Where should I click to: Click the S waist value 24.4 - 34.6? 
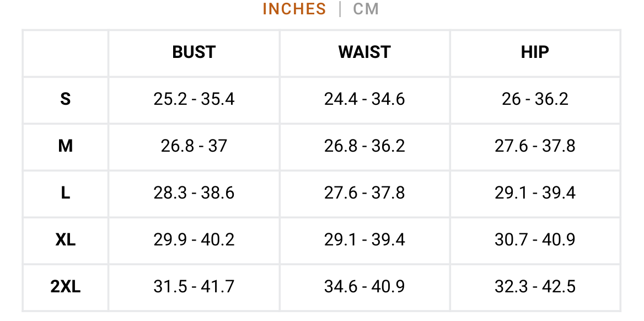point(364,99)
